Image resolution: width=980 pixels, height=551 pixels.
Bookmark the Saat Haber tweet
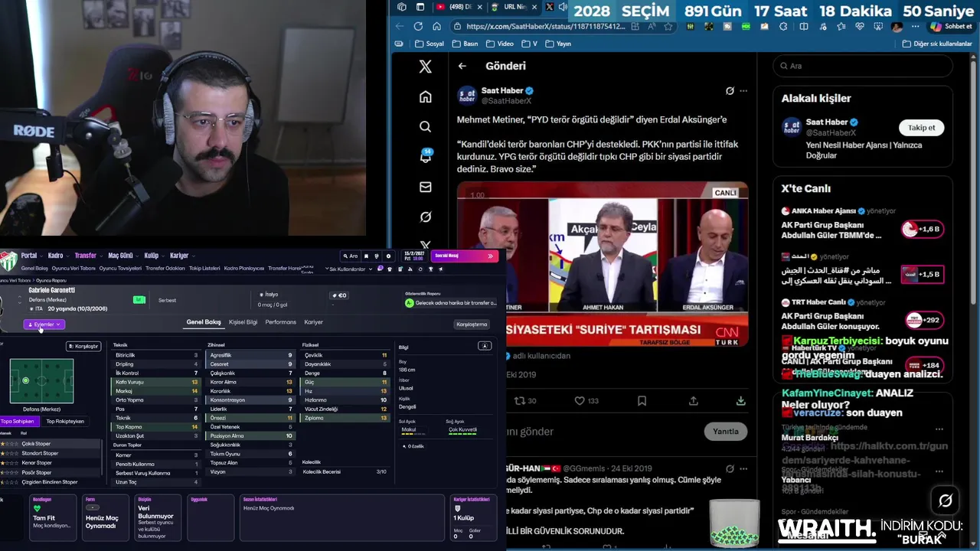pyautogui.click(x=642, y=400)
